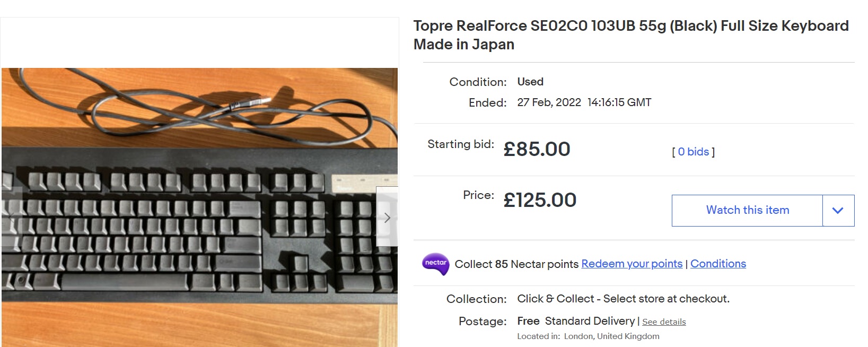Click the Watch this item button
868x347 pixels.
coord(747,210)
